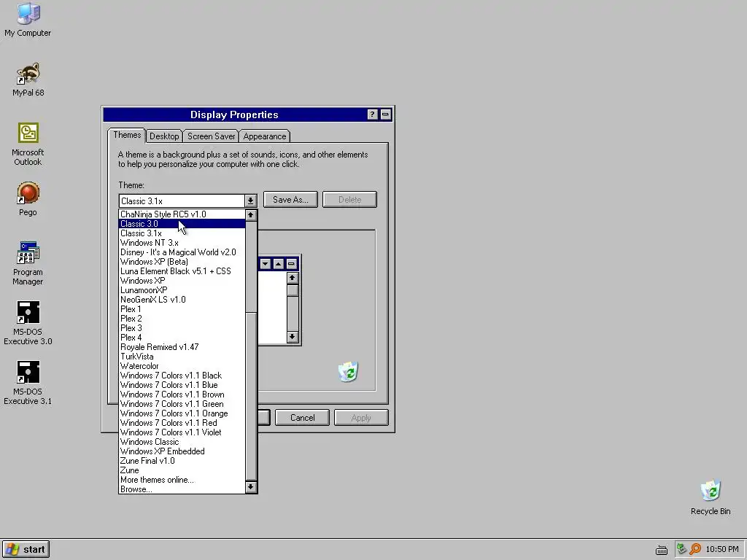This screenshot has width=747, height=560.
Task: Switch to the Screen Saver tab
Action: pyautogui.click(x=211, y=136)
